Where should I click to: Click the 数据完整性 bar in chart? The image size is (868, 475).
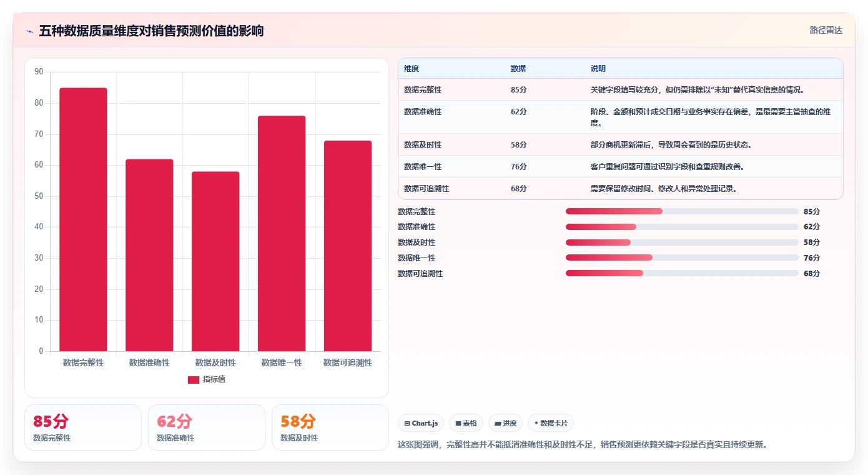pyautogui.click(x=83, y=219)
